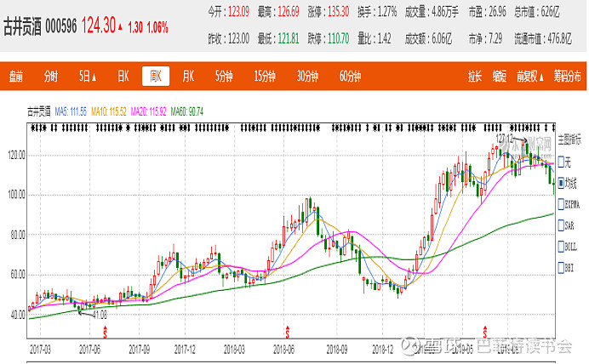Switch to the 月K monthly chart
This screenshot has width=589, height=364.
pyautogui.click(x=188, y=77)
